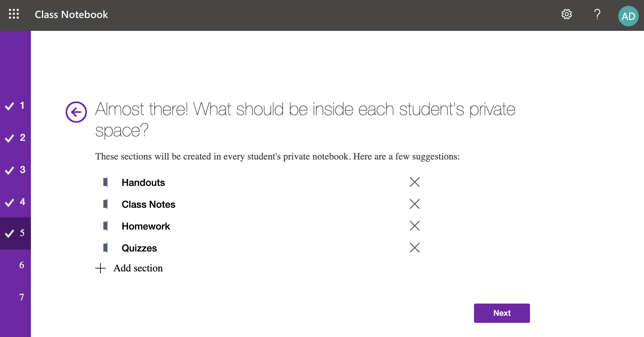The height and width of the screenshot is (337, 644).
Task: Select step 7 in the sidebar
Action: pos(21,297)
